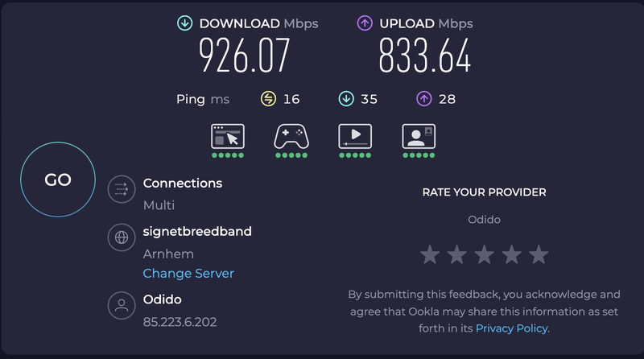Select the Multi connections mode
This screenshot has height=359, width=644.
[159, 205]
